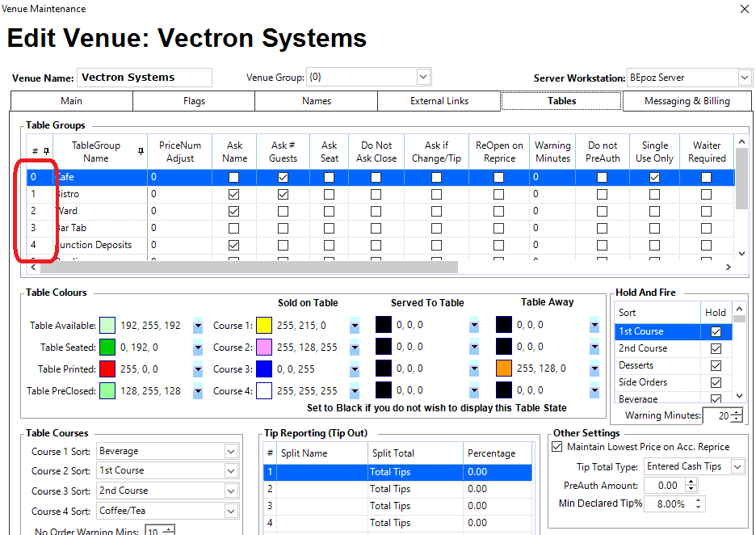Screen dimensions: 756x535
Task: Click the Table Groups scroll down arrow
Action: click(741, 253)
